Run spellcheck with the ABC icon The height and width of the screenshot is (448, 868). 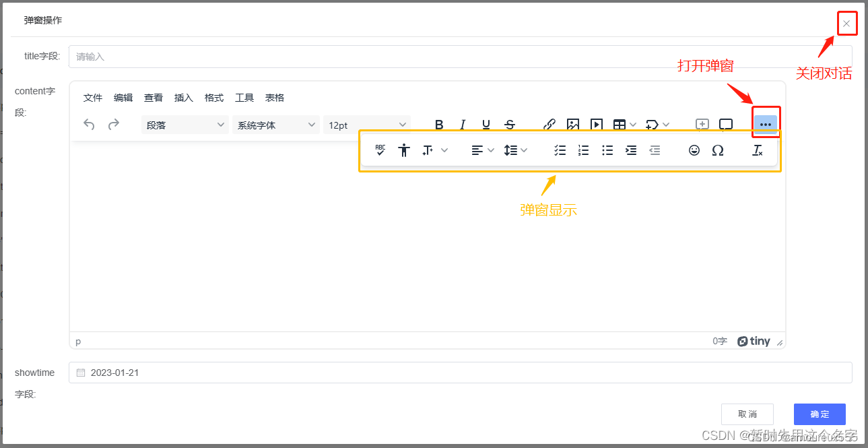[x=380, y=150]
